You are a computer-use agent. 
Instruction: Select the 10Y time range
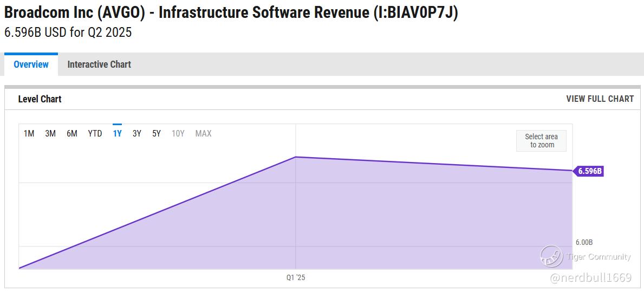click(178, 133)
